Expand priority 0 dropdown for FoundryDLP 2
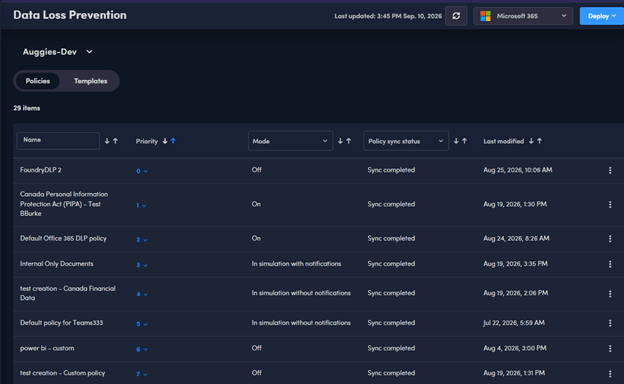Image resolution: width=624 pixels, height=384 pixels. pyautogui.click(x=142, y=171)
